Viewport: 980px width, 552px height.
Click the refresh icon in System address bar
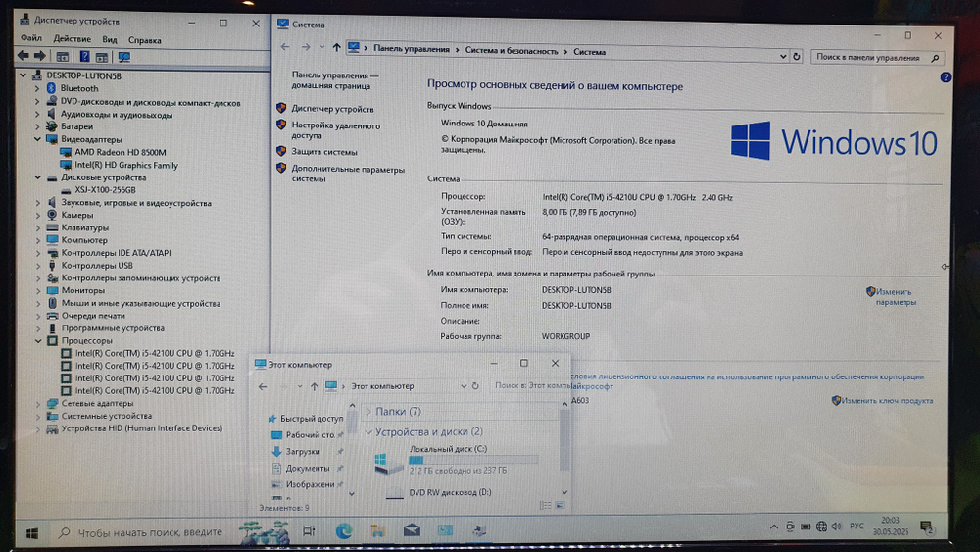[x=796, y=56]
